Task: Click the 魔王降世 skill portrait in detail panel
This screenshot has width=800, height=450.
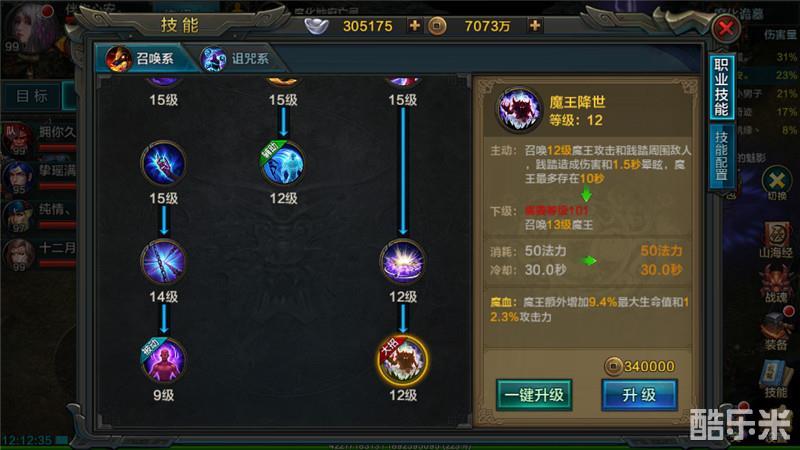Action: click(x=519, y=110)
